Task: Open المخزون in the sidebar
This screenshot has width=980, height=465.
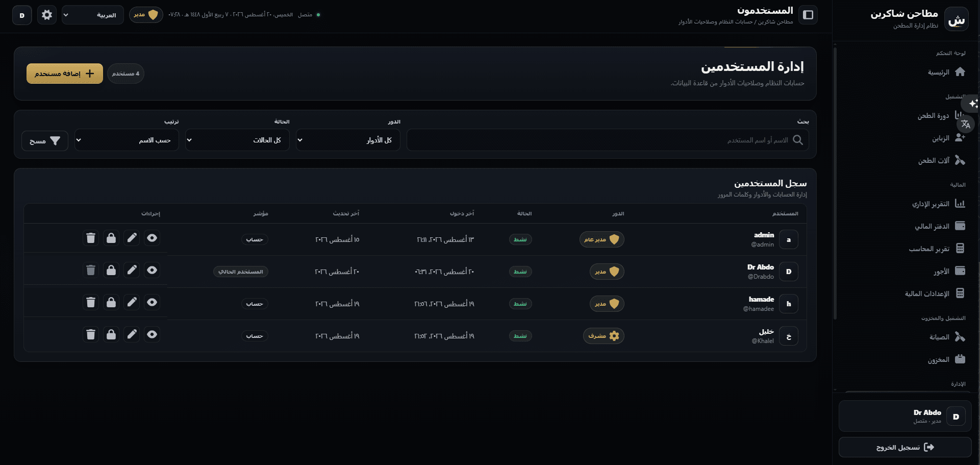Action: pyautogui.click(x=946, y=359)
